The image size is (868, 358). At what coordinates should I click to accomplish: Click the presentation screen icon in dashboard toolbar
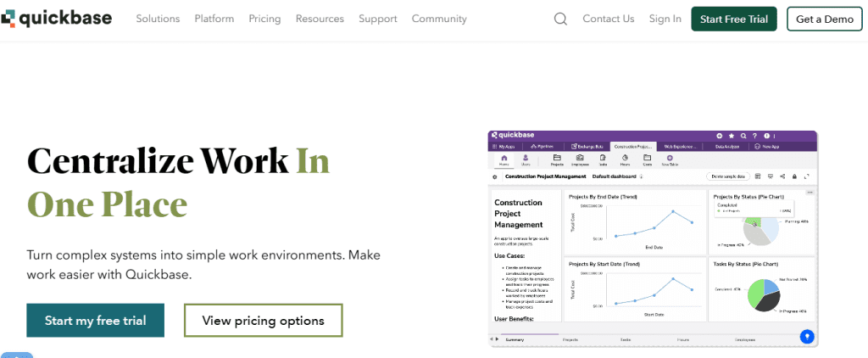(770, 176)
